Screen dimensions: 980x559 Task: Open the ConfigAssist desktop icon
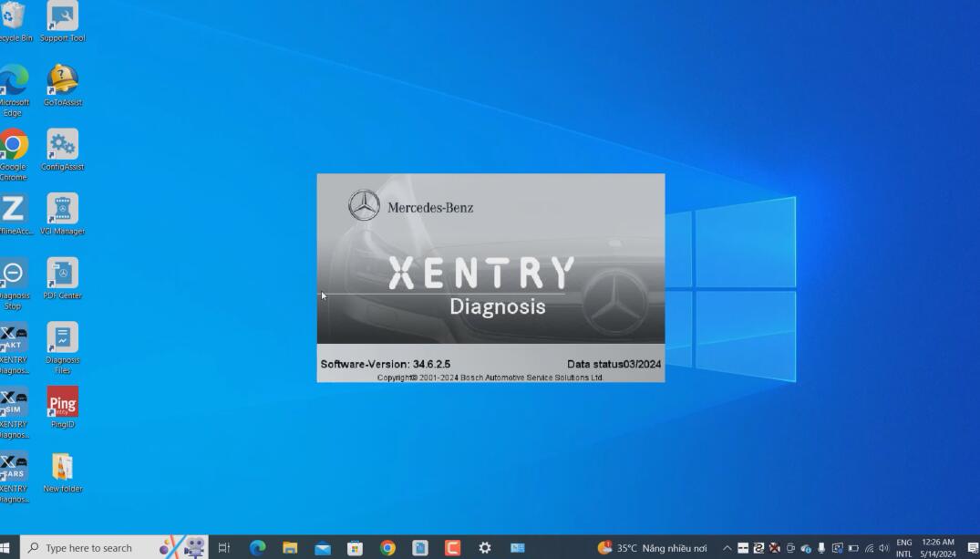pyautogui.click(x=63, y=150)
